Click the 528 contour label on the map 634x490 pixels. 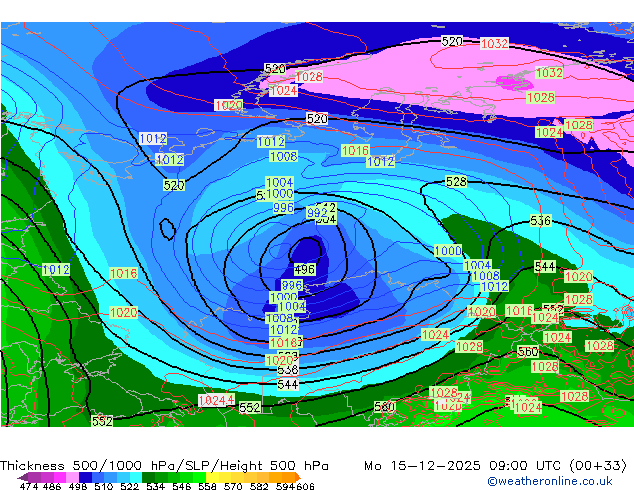(x=456, y=182)
